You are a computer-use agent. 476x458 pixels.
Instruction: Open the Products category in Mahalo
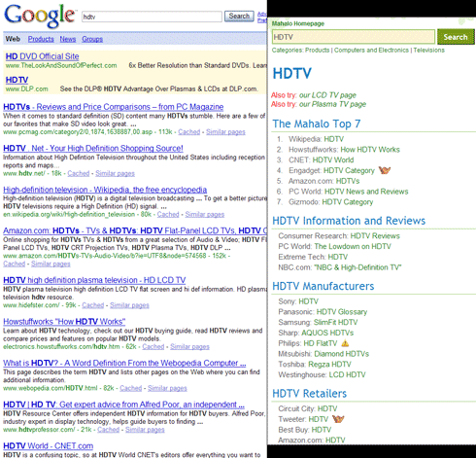317,50
